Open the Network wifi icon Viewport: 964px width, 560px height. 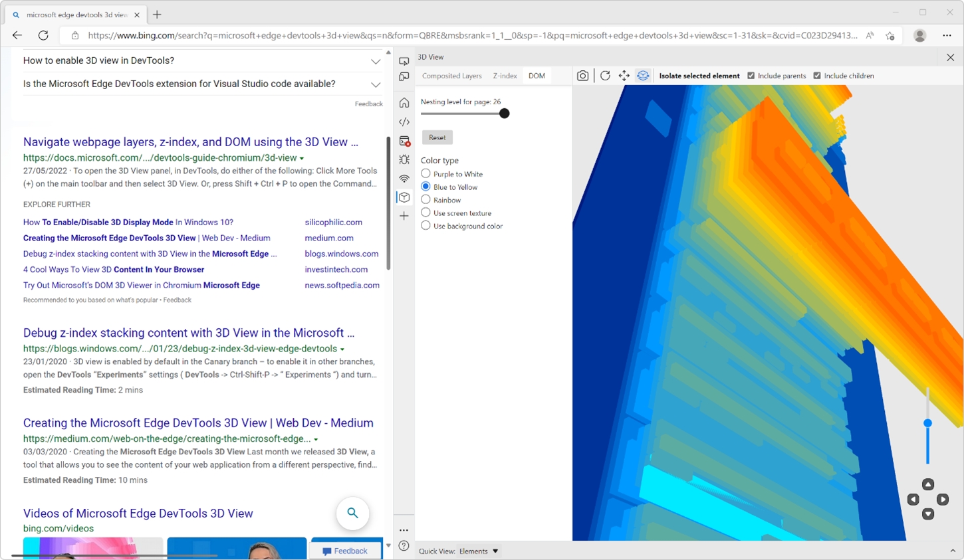404,179
